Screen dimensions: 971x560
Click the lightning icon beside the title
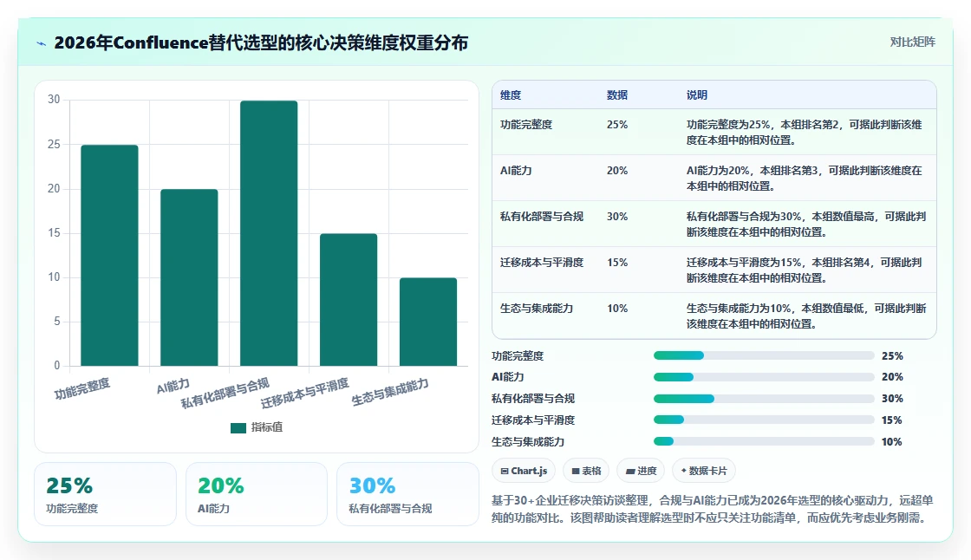[42, 43]
